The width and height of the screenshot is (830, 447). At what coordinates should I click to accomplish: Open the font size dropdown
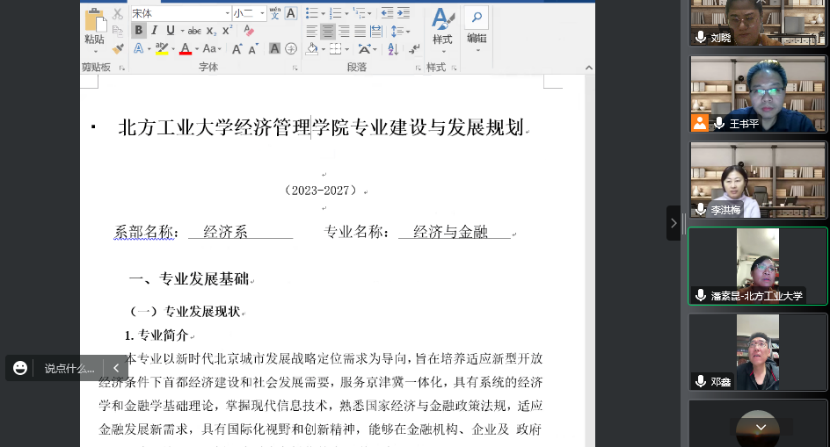click(x=262, y=13)
